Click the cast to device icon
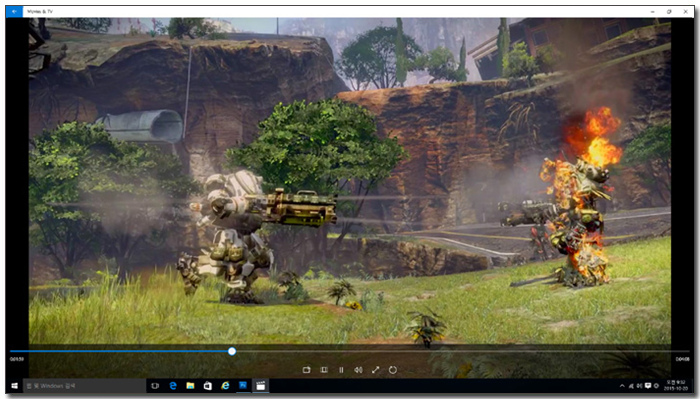 (306, 370)
